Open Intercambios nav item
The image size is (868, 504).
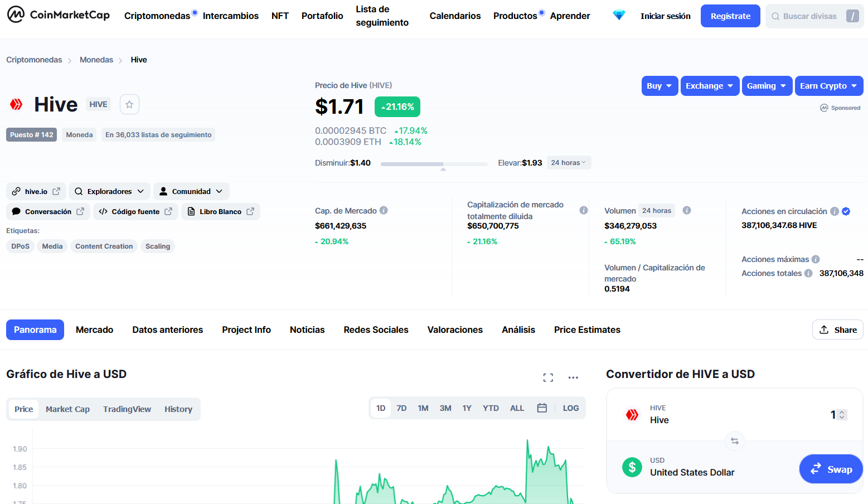click(x=230, y=16)
